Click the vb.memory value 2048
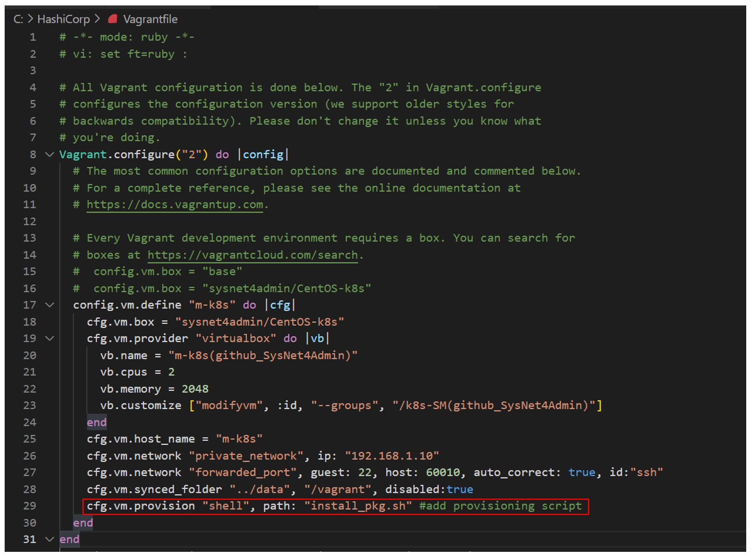The image size is (754, 560). (195, 389)
